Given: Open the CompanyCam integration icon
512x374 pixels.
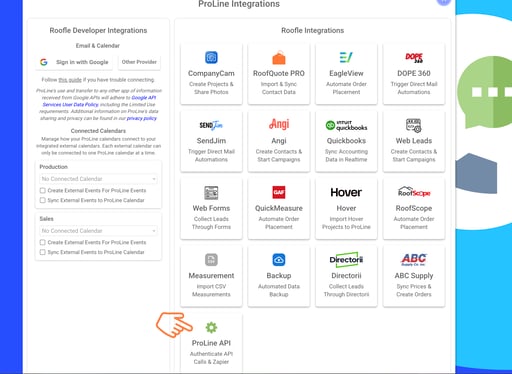Looking at the screenshot, I should tap(211, 57).
